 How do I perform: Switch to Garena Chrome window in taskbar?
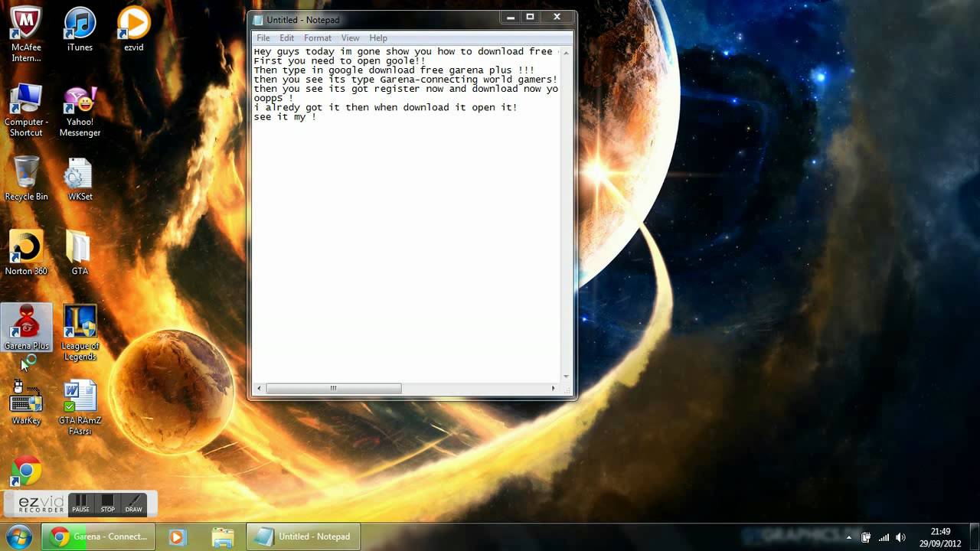(x=98, y=536)
